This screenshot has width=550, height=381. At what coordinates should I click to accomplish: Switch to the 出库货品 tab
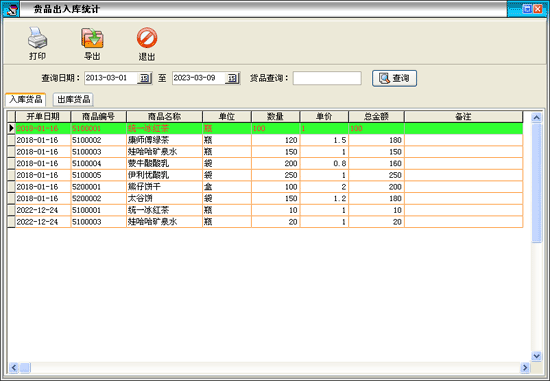click(x=73, y=99)
